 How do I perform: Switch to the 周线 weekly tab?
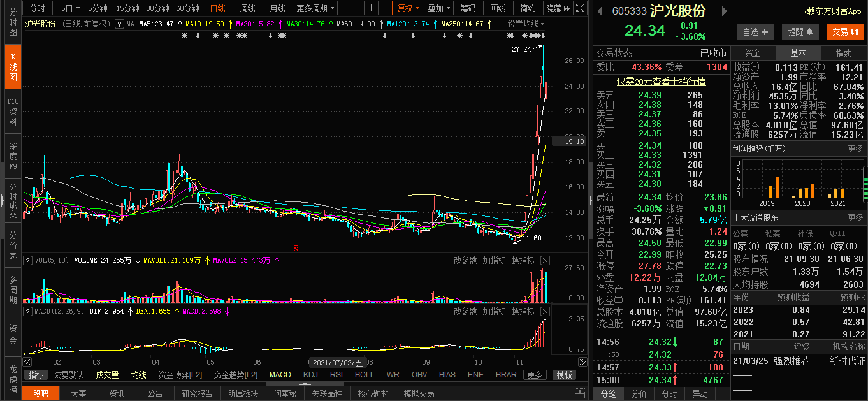(247, 8)
